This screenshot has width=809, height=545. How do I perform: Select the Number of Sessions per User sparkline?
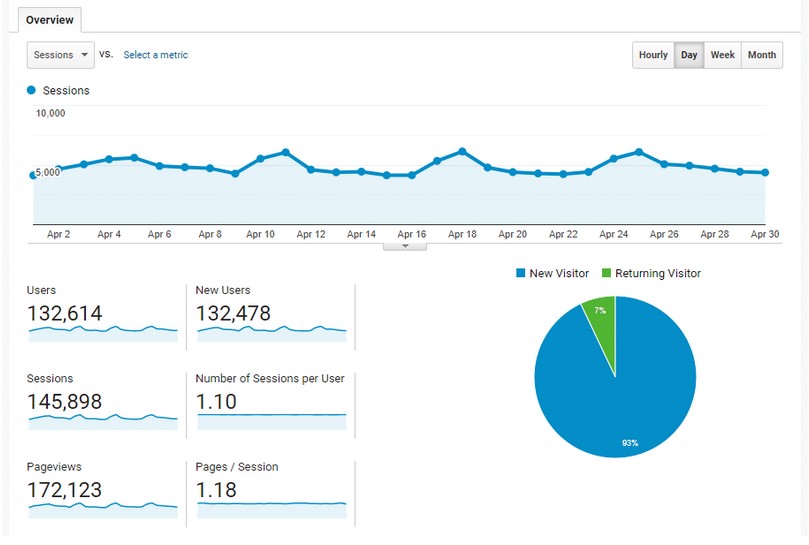tap(272, 422)
